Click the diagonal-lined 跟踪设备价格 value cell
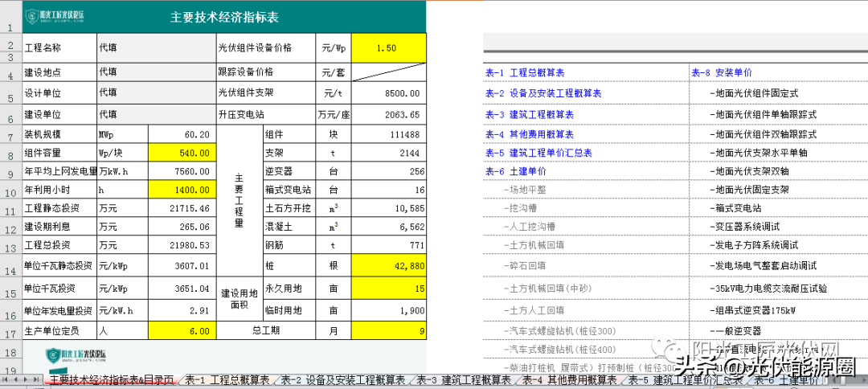This screenshot has height=389, width=868. [x=389, y=72]
